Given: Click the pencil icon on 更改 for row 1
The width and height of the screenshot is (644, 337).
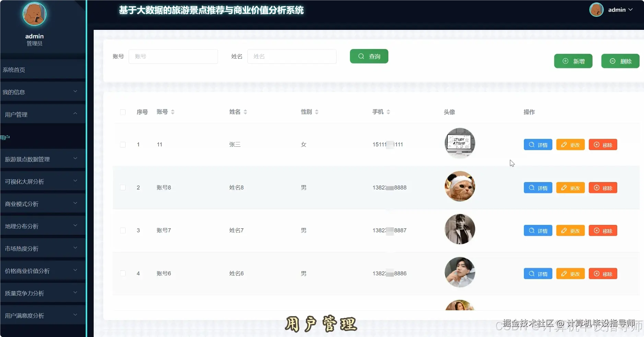Looking at the screenshot, I should (565, 144).
